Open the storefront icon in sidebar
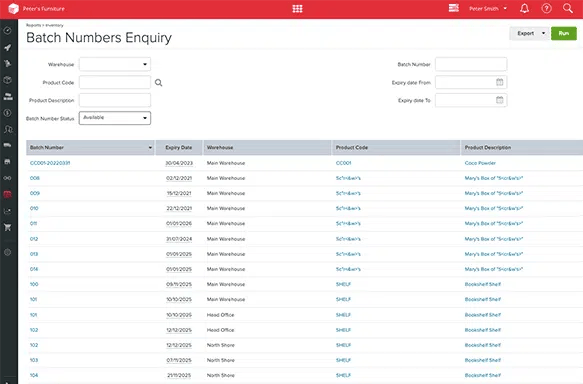 click(x=7, y=162)
